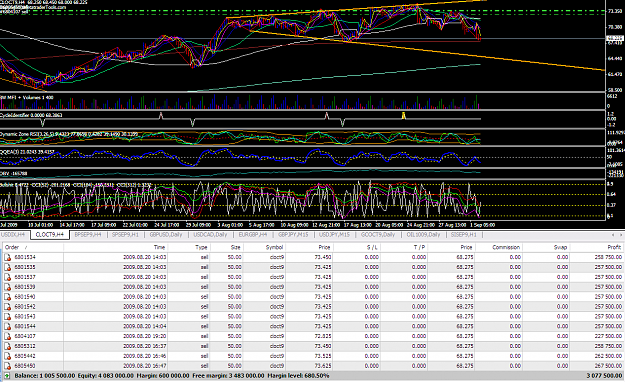Screen dimensions: 625x382
Task: Click the sell order icon for 6801534
Action: [x=8, y=257]
